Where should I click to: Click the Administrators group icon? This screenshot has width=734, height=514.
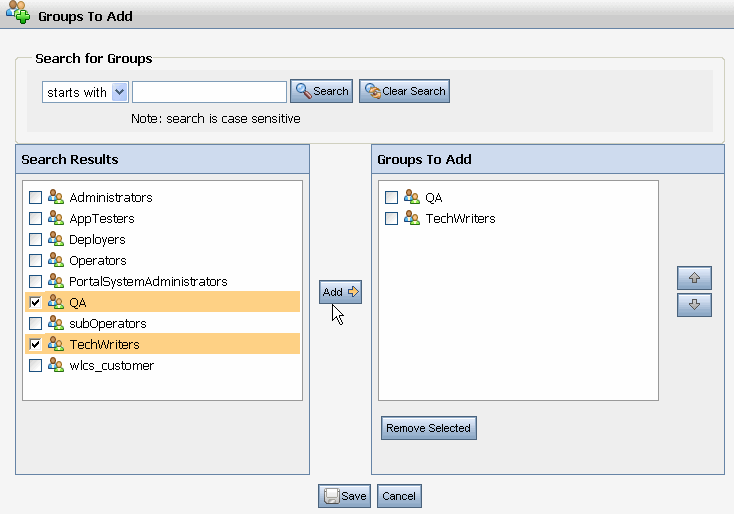(56, 198)
